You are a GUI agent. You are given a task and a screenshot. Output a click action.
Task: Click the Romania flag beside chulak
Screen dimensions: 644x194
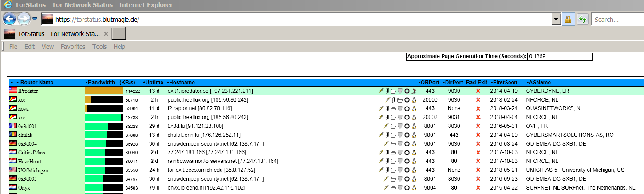tap(13, 135)
